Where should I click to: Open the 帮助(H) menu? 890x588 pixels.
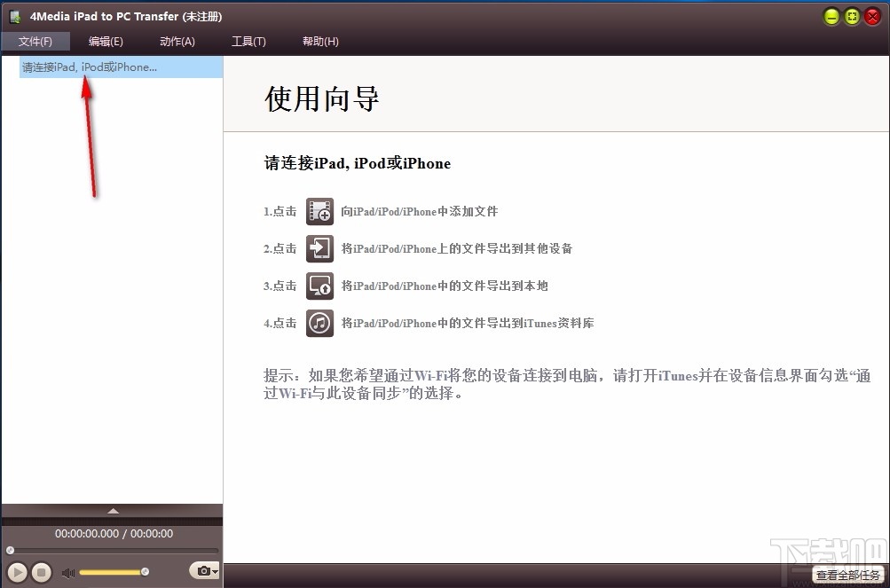coord(319,41)
